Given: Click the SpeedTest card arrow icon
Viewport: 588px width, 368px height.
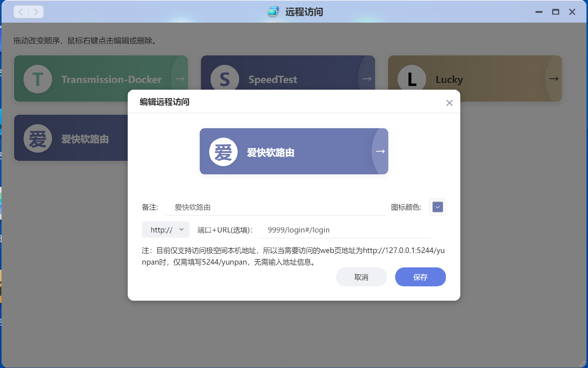Looking at the screenshot, I should pos(367,79).
